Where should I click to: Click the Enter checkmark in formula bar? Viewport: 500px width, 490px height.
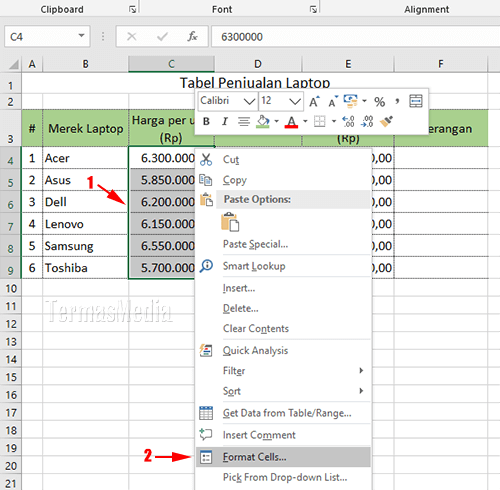point(162,36)
